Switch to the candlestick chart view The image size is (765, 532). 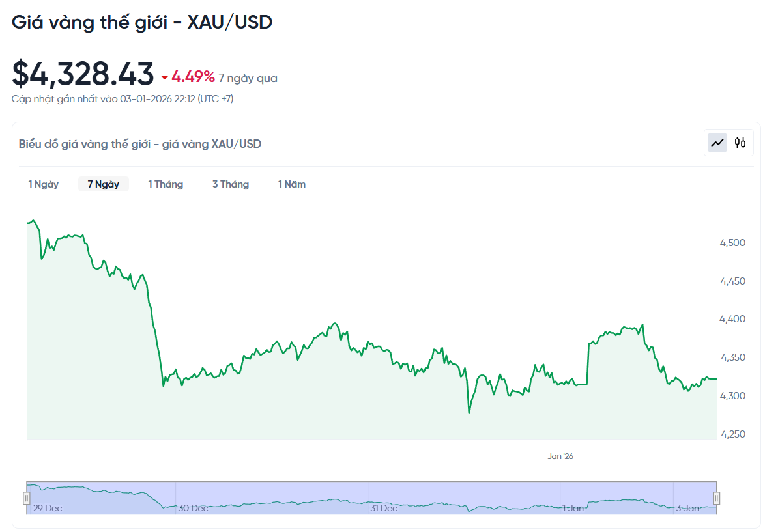tap(740, 143)
